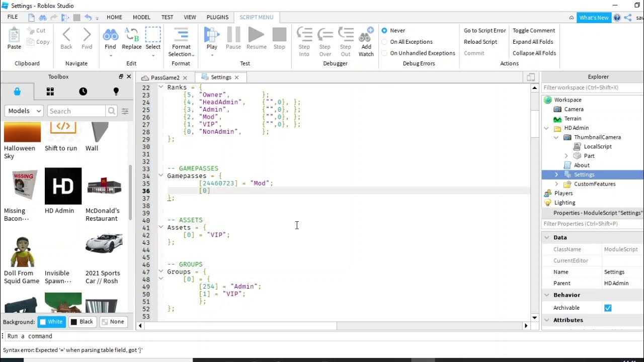The image size is (644, 362).
Task: Click the Find binoculars icon
Action: coord(110,35)
